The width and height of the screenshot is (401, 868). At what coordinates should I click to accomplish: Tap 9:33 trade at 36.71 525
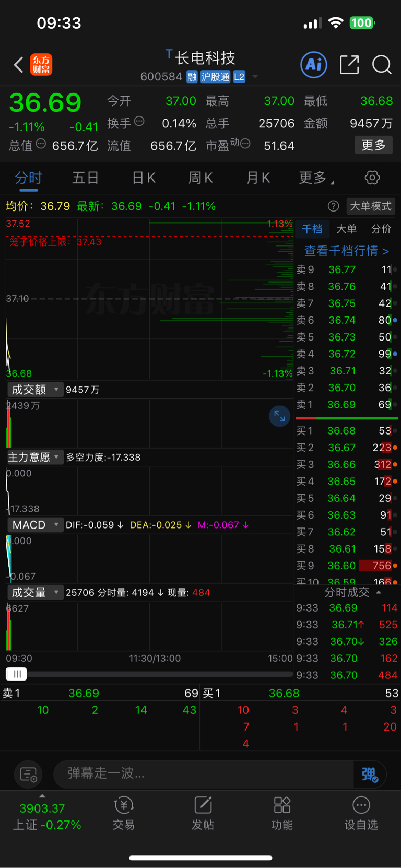347,625
